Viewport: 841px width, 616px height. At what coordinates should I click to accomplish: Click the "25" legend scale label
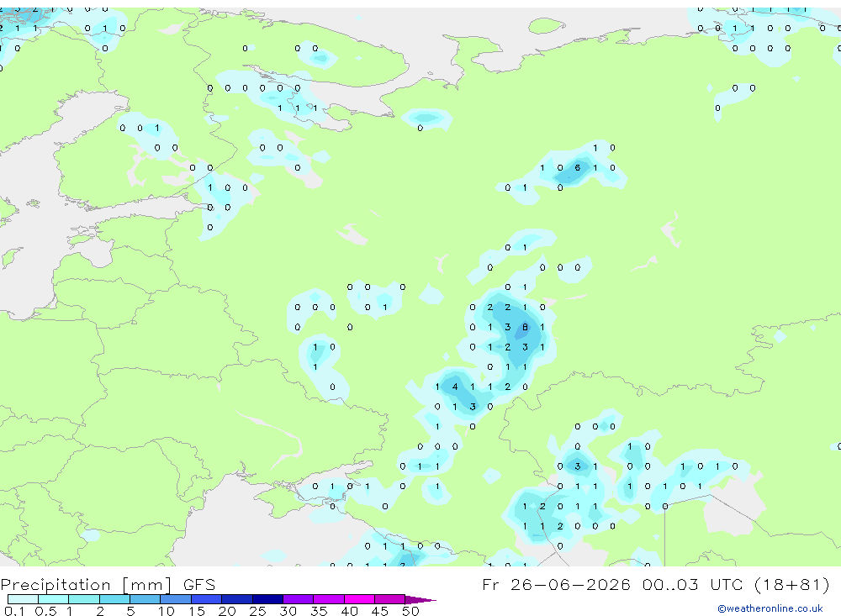pos(257,611)
